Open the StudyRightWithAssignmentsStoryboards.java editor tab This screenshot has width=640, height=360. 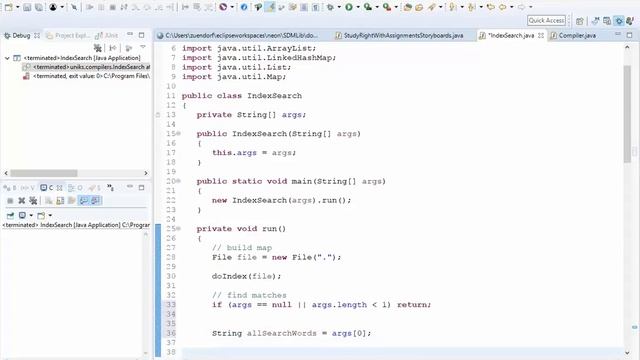click(400, 36)
